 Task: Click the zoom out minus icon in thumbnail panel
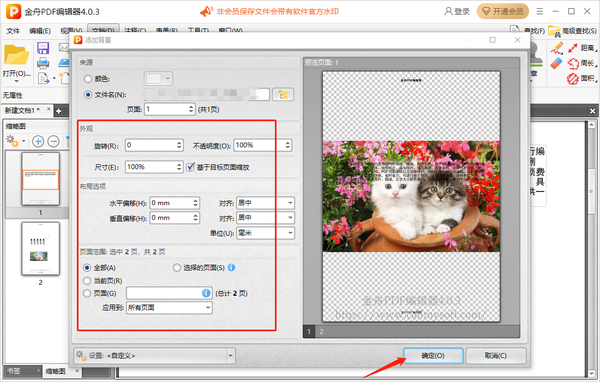pyautogui.click(x=54, y=142)
